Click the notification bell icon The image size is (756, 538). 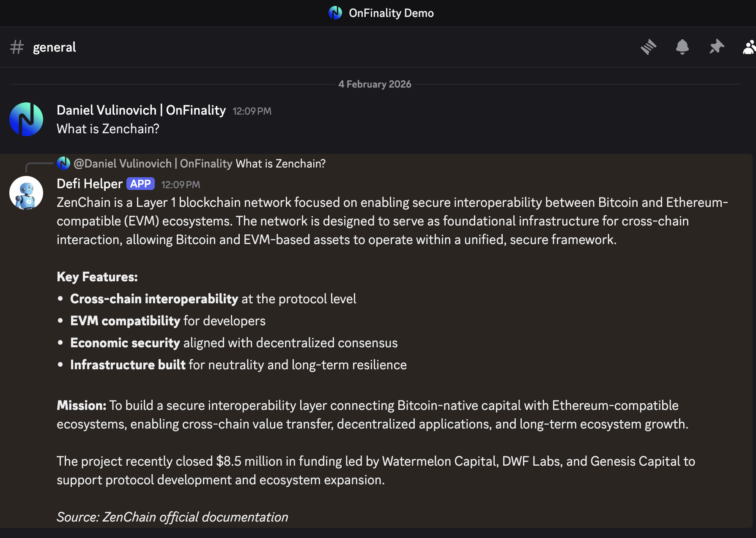[682, 47]
